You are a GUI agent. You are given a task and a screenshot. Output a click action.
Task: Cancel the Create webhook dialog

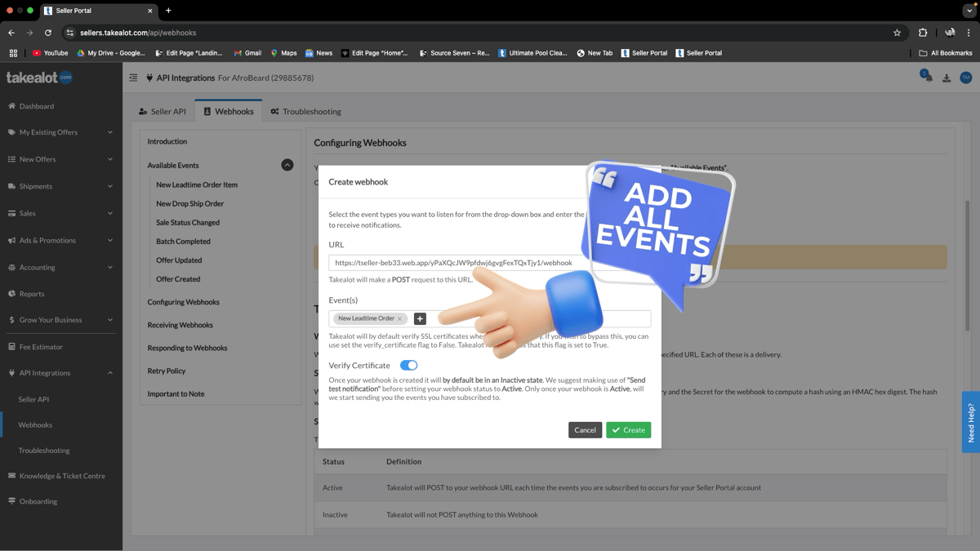(585, 429)
